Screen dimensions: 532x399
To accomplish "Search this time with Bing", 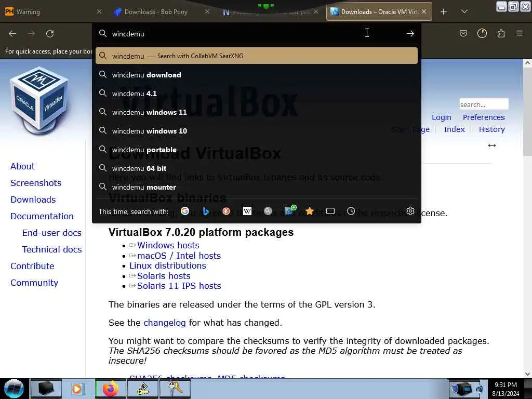I will point(205,211).
